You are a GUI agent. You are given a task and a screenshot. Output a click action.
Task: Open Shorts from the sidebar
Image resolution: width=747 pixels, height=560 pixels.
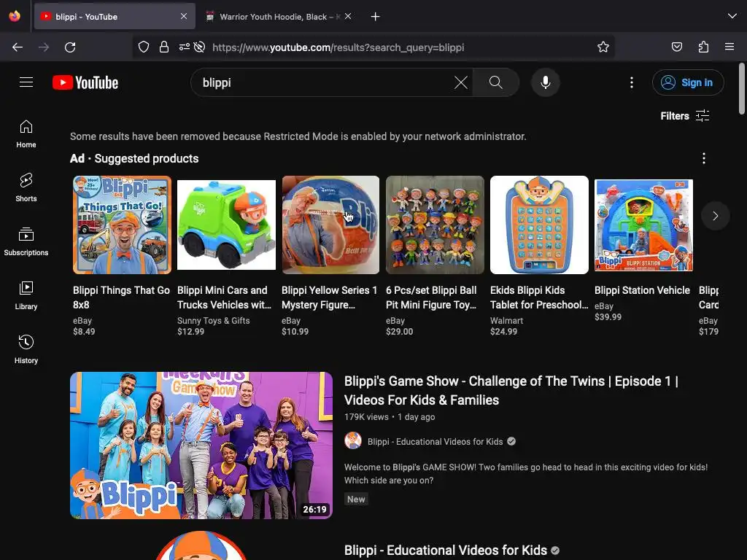(x=26, y=187)
